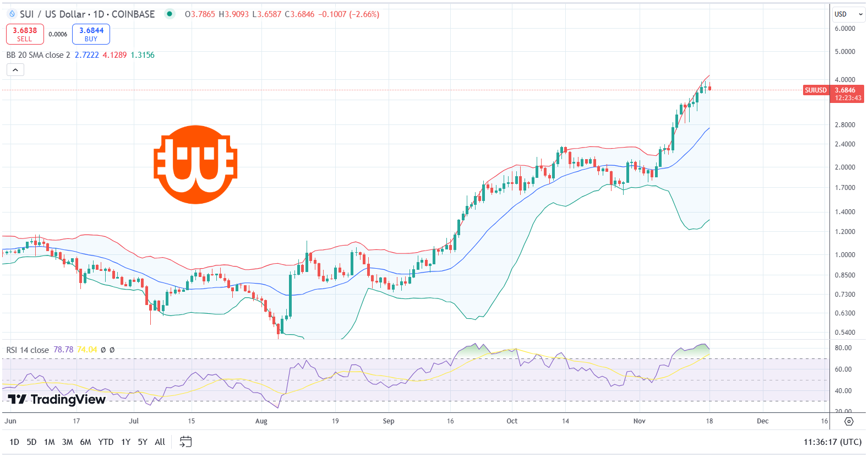The height and width of the screenshot is (457, 868).
Task: Click the Oct label on time axis
Action: tap(512, 421)
